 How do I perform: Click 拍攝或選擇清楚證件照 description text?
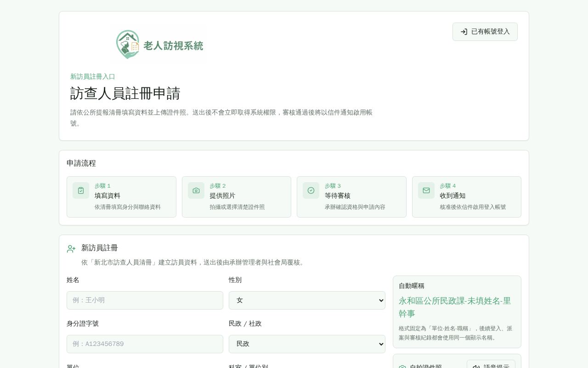point(237,207)
